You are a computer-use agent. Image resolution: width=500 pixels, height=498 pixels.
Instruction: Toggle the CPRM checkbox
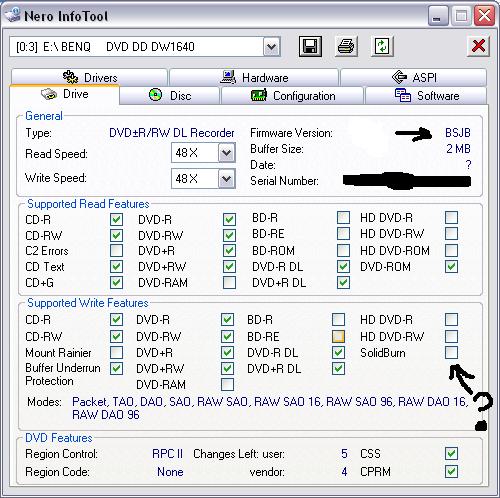[451, 471]
